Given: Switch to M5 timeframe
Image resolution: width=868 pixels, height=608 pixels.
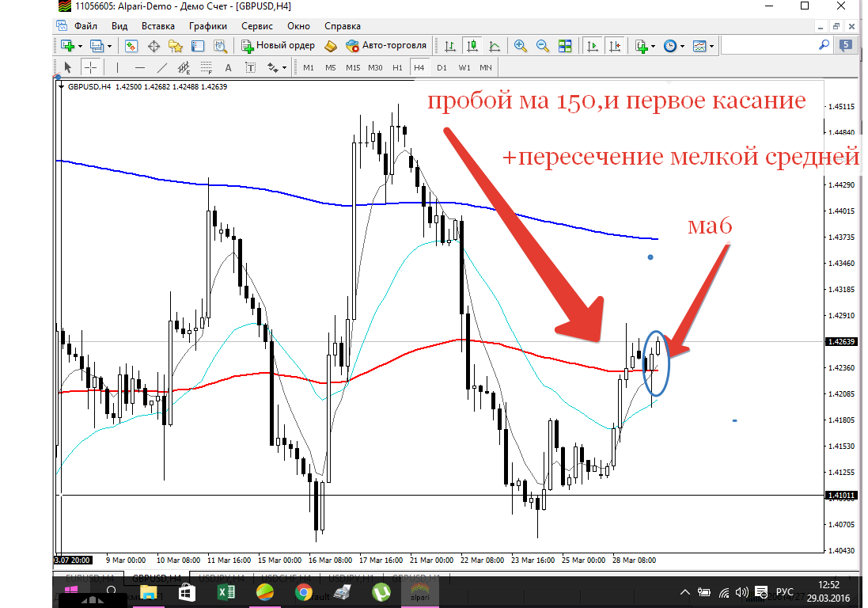Looking at the screenshot, I should [x=331, y=67].
